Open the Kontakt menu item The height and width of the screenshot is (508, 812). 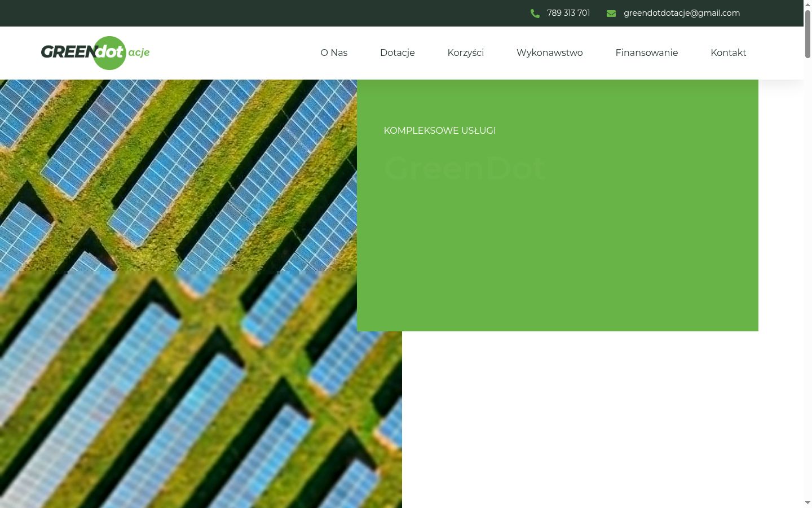[729, 52]
